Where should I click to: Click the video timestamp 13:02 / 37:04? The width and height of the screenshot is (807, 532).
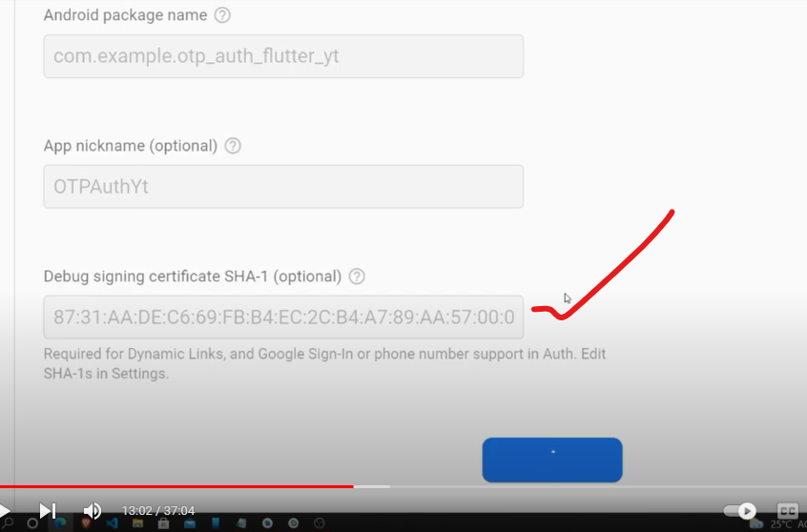point(158,511)
